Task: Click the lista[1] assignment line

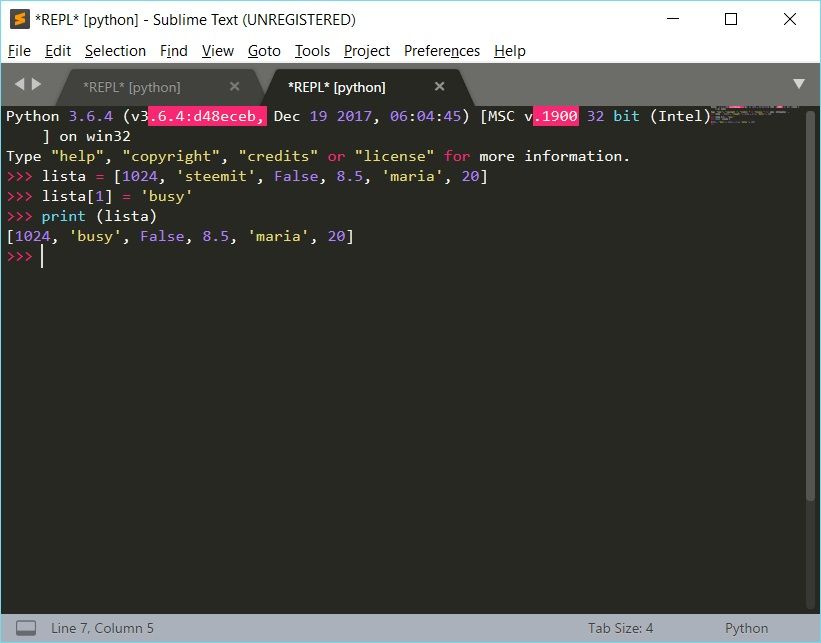Action: [x=99, y=196]
